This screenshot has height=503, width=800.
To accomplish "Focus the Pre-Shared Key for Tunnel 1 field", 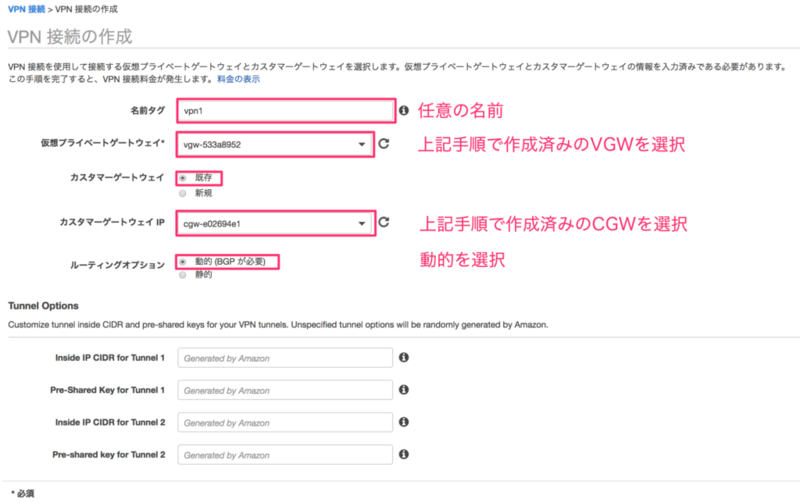I will click(285, 390).
